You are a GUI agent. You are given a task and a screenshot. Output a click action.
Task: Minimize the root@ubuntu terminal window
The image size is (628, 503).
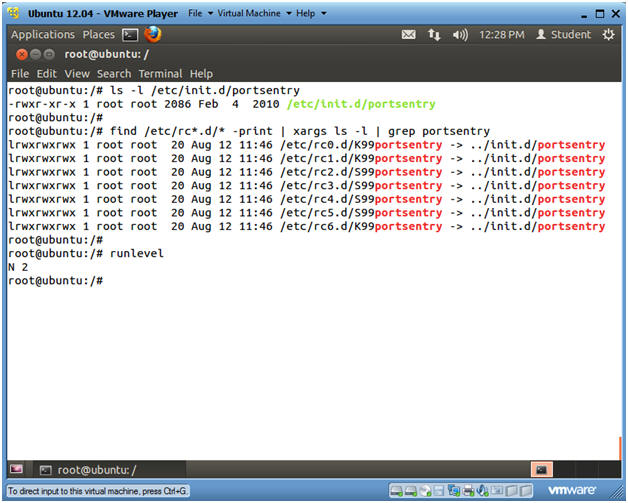(x=36, y=54)
